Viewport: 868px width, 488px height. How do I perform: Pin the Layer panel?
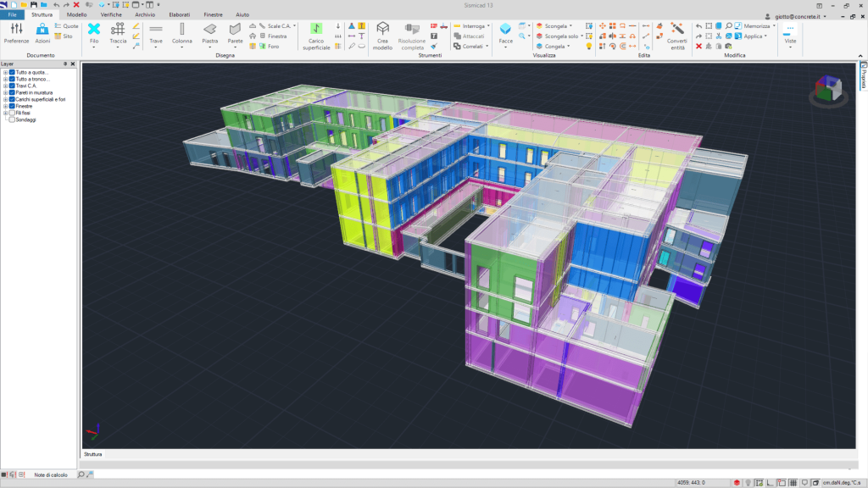tap(64, 64)
